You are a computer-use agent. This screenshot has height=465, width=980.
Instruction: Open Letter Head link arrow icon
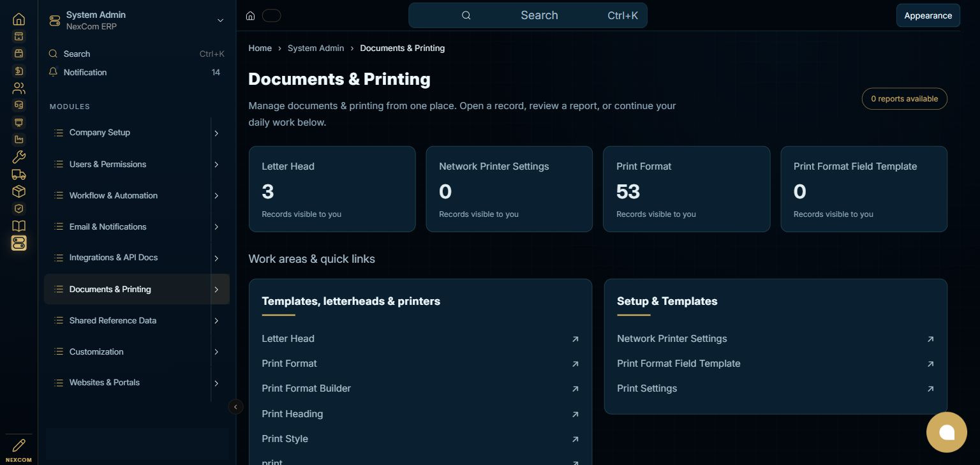coord(575,339)
